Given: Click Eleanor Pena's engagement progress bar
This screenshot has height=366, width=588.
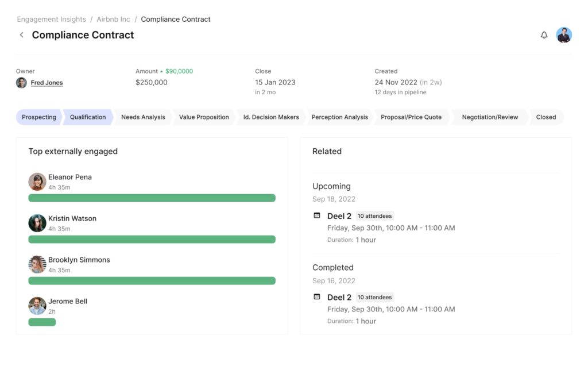Looking at the screenshot, I should 152,198.
